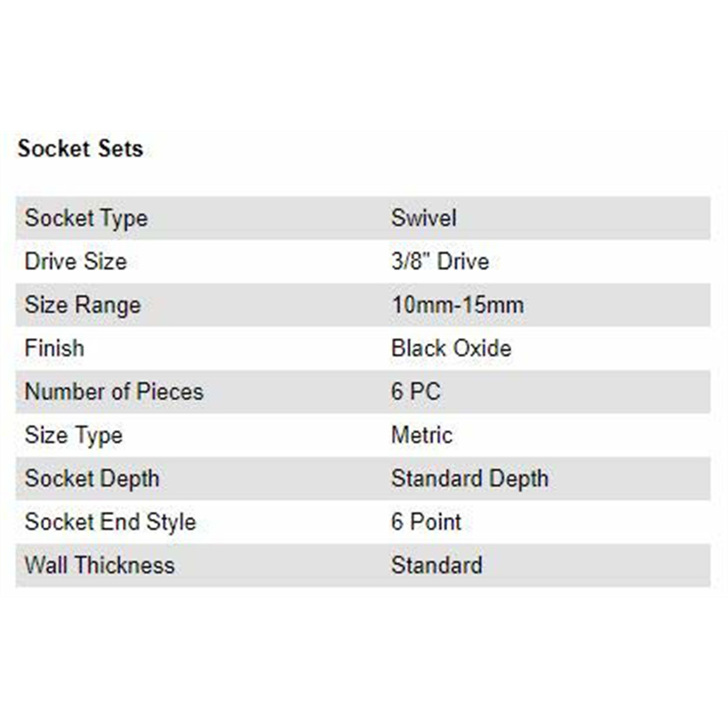Image resolution: width=728 pixels, height=728 pixels.
Task: Click the Standard Depth value
Action: (x=470, y=479)
